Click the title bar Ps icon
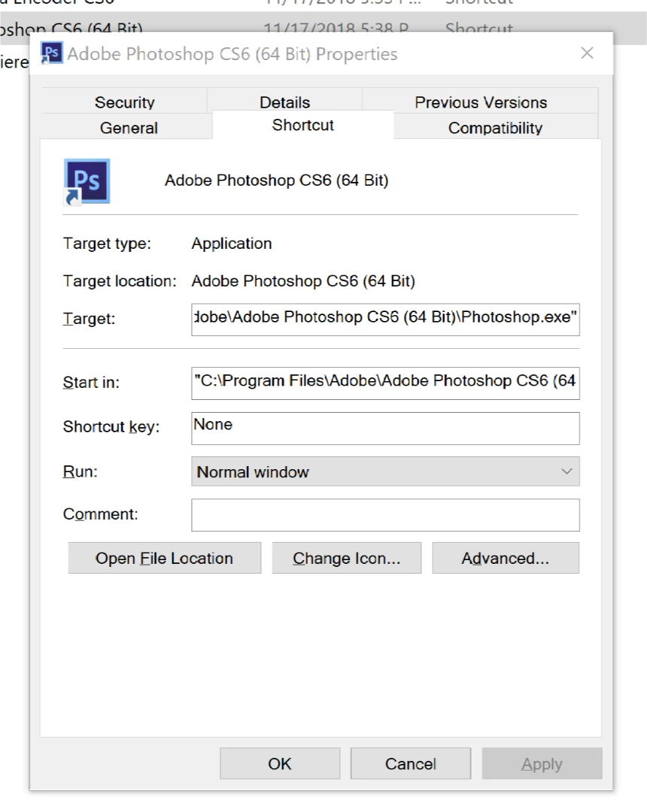The image size is (647, 812). point(51,53)
